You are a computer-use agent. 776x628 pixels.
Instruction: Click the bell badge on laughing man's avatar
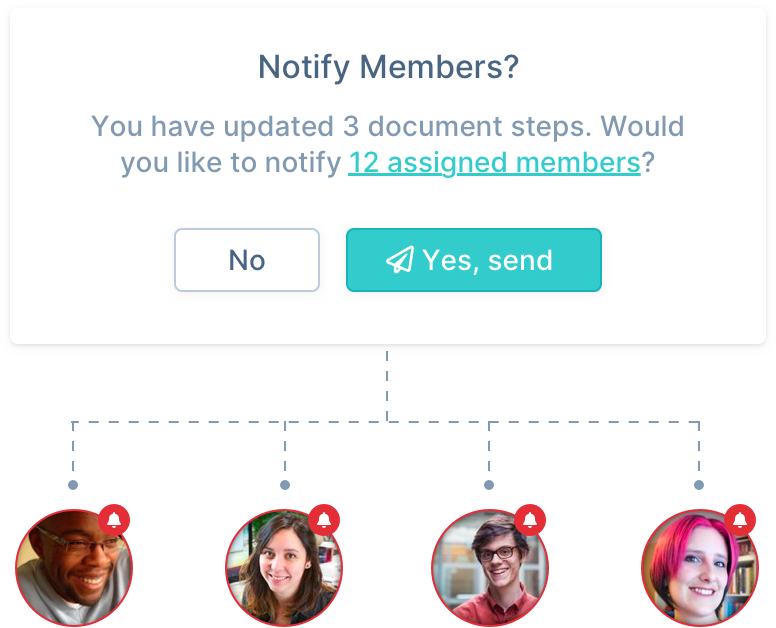114,520
